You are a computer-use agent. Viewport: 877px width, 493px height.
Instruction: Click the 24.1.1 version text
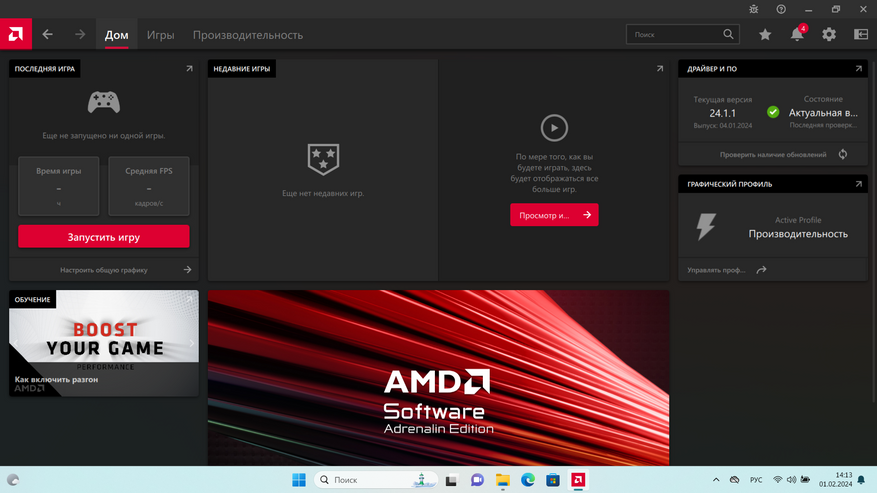[723, 113]
